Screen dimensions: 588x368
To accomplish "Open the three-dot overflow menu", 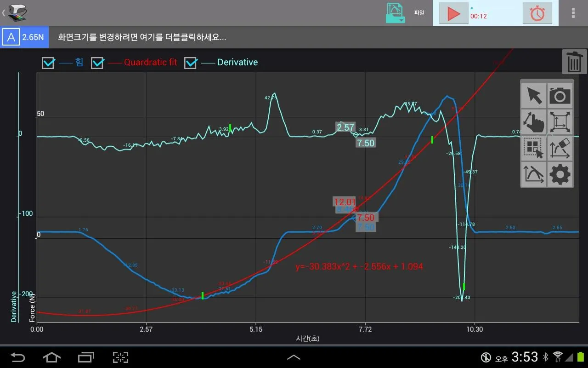I will point(573,13).
